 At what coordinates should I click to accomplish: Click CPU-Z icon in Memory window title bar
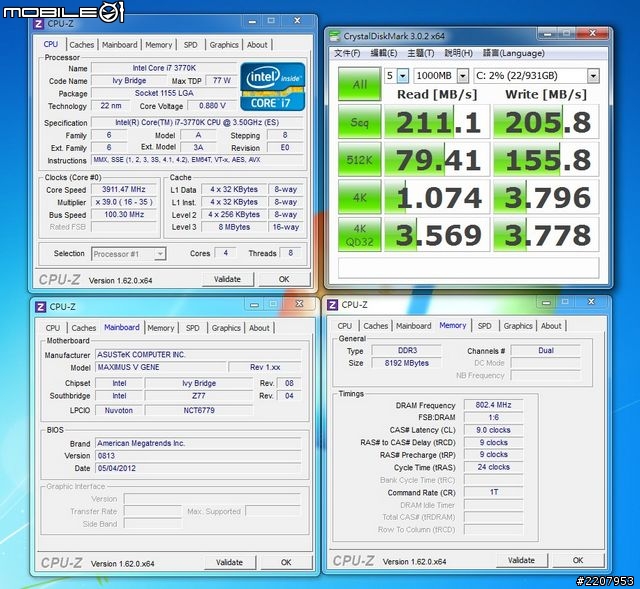pos(333,305)
